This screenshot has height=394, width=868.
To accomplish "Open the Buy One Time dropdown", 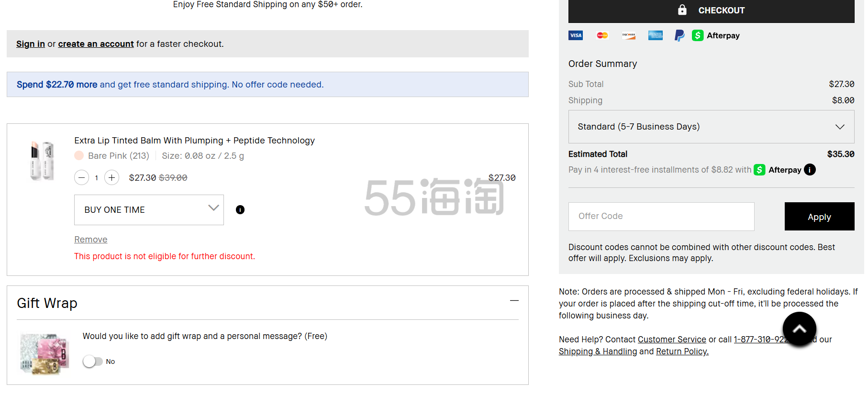I will click(x=149, y=210).
